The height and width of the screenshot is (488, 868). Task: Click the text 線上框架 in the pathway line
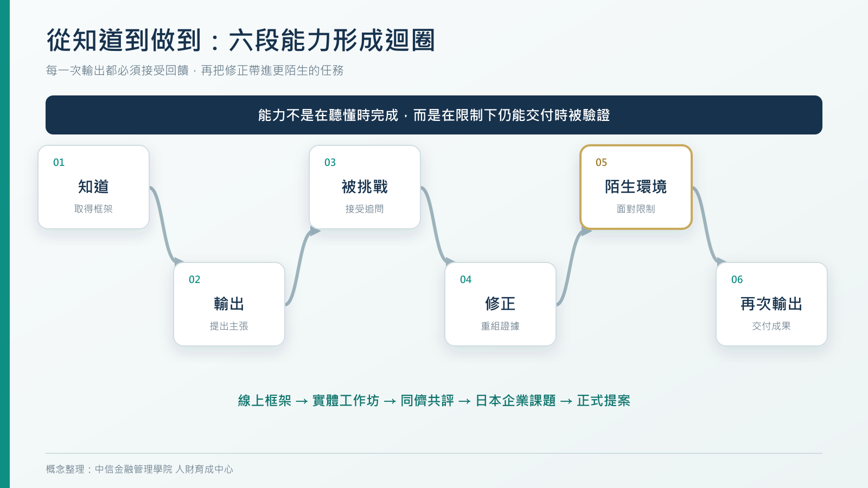(265, 401)
